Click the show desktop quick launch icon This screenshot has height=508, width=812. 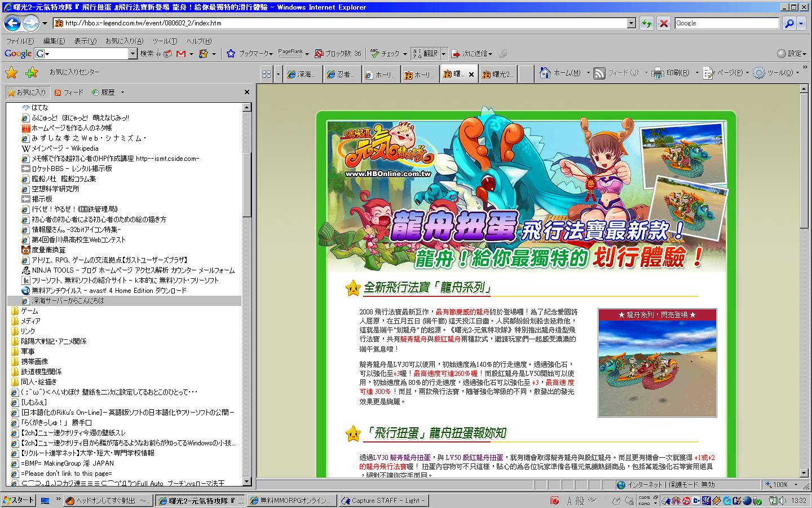coord(45,501)
